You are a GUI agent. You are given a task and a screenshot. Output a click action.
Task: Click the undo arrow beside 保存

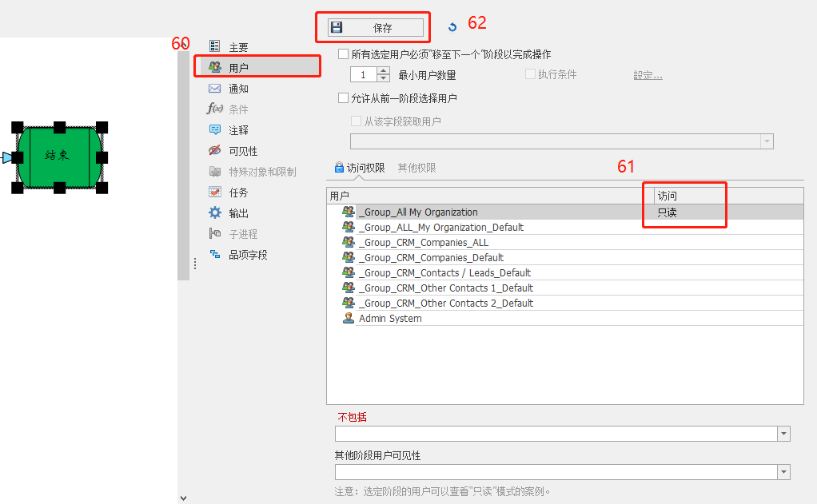[x=452, y=26]
